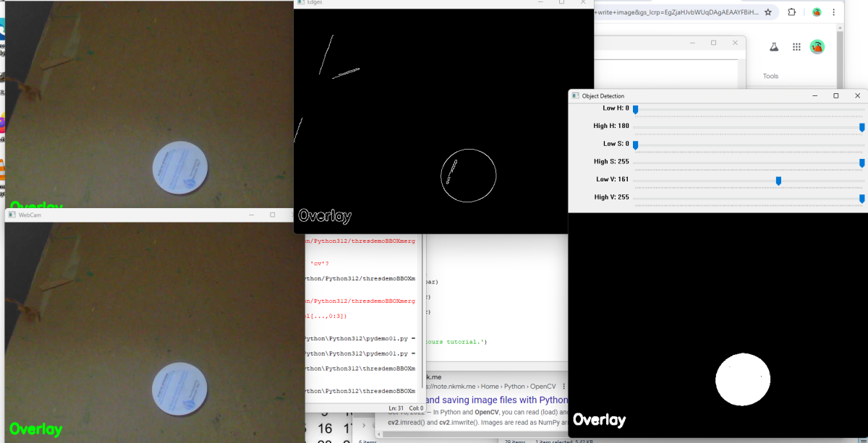Click the 'Col: 0' status bar entry

[416, 408]
